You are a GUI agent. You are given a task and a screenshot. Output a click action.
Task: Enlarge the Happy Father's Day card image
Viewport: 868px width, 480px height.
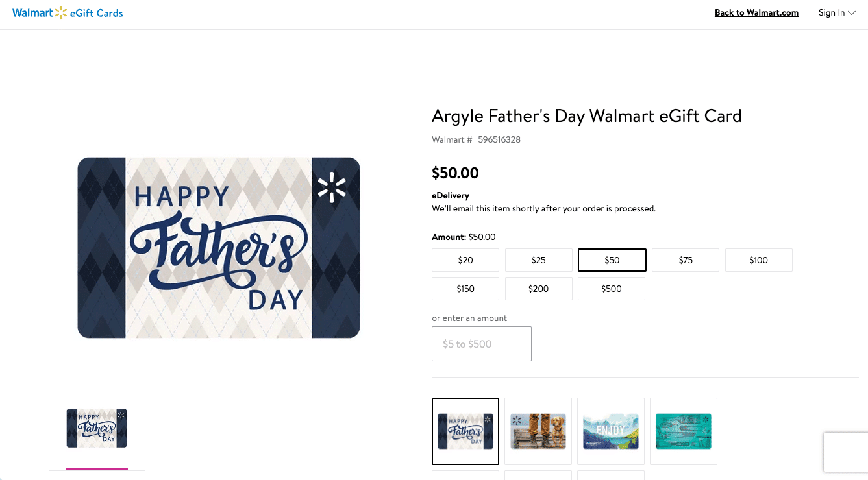pos(219,247)
